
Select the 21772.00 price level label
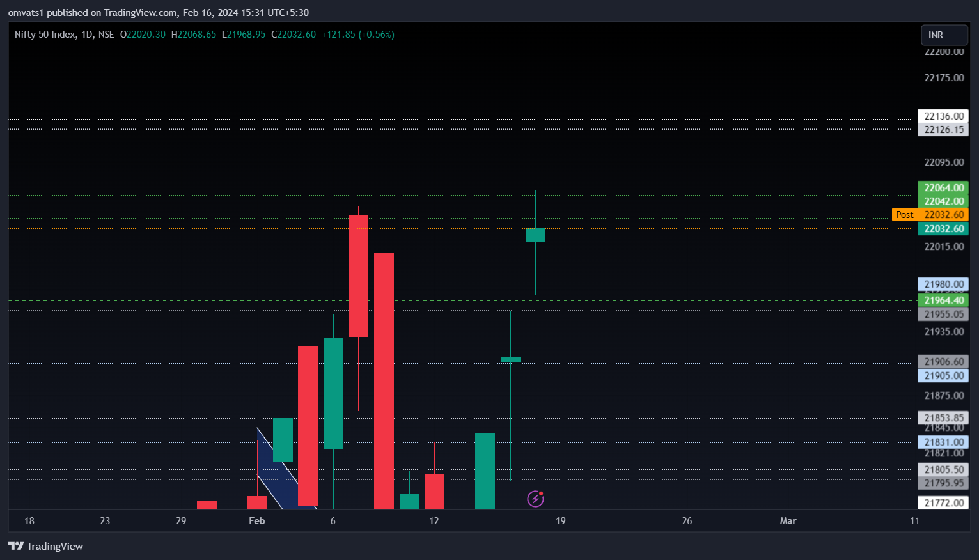pyautogui.click(x=943, y=503)
